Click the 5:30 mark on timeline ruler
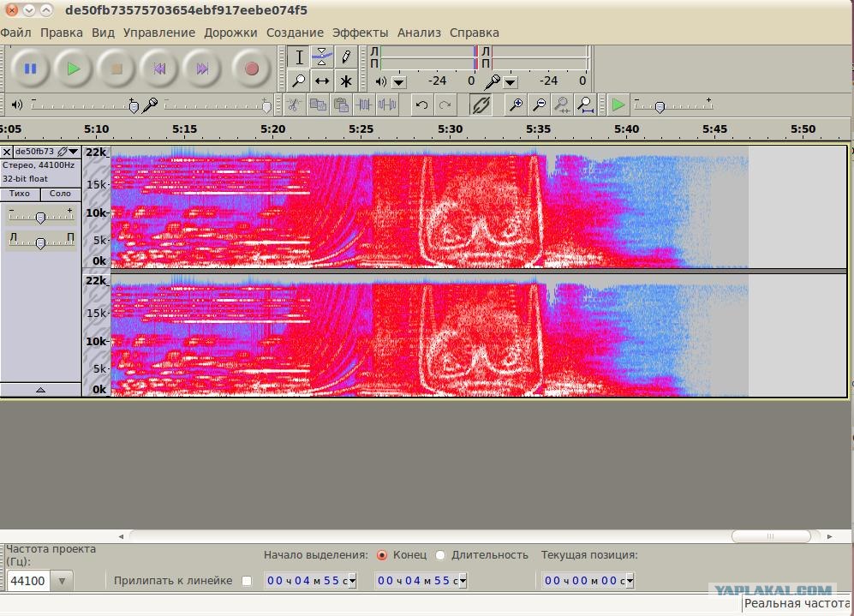The image size is (854, 616). [x=450, y=129]
